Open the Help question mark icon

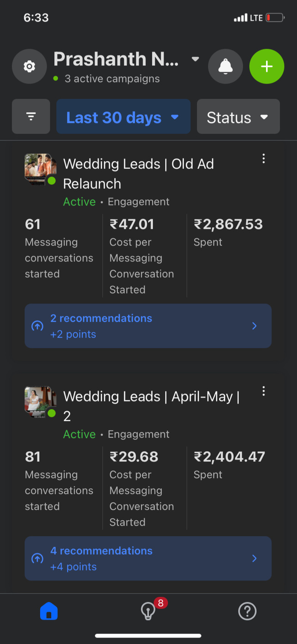coord(247,611)
